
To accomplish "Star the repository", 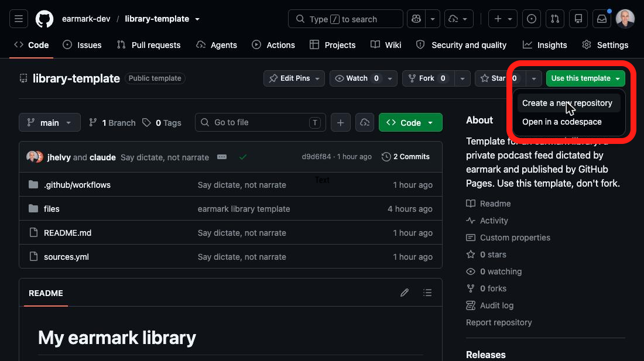I will (x=501, y=78).
